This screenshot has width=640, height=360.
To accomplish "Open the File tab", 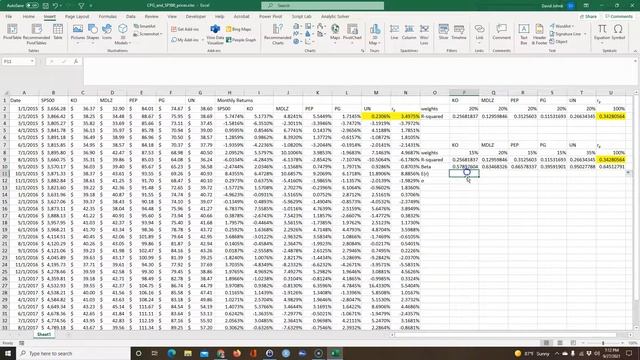I will coord(9,16).
